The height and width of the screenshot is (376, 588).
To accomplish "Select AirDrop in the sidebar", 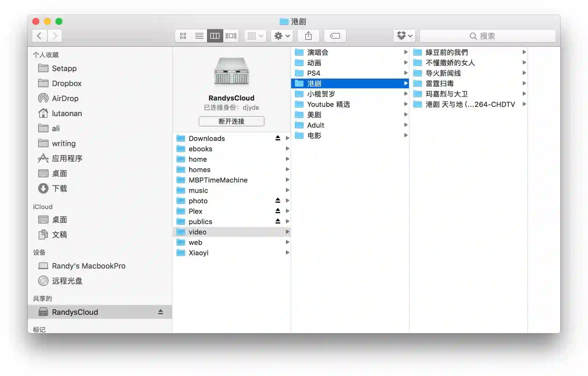I will point(65,98).
